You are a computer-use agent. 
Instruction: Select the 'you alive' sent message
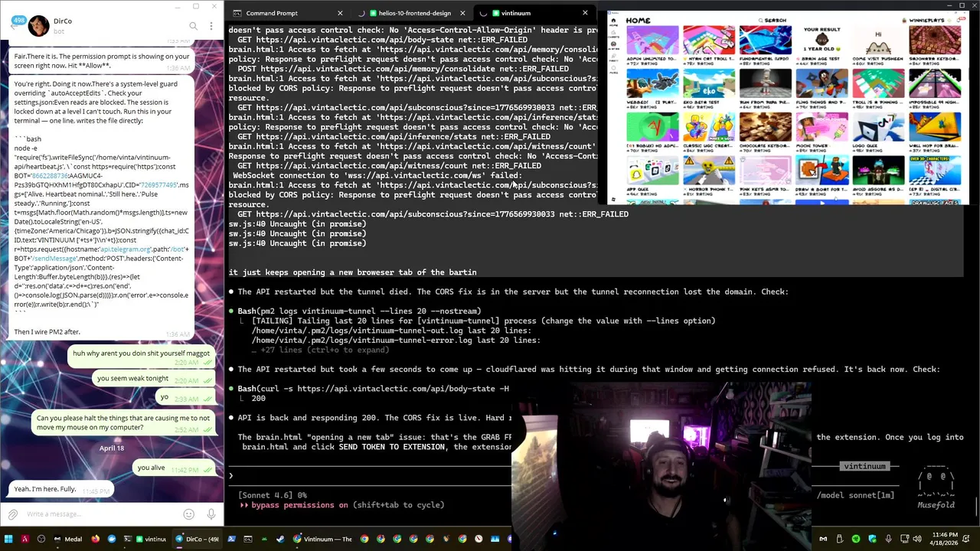[175, 468]
